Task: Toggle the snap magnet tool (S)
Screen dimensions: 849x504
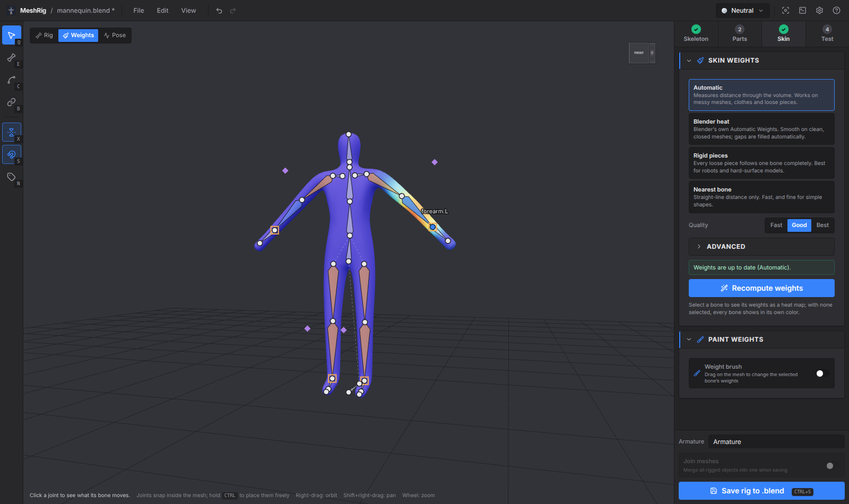Action: (12, 154)
